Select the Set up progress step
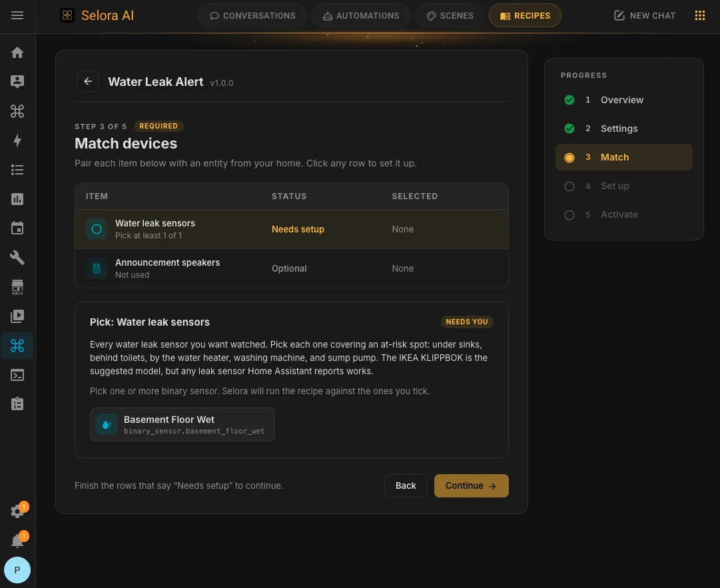This screenshot has height=588, width=720. pos(623,186)
